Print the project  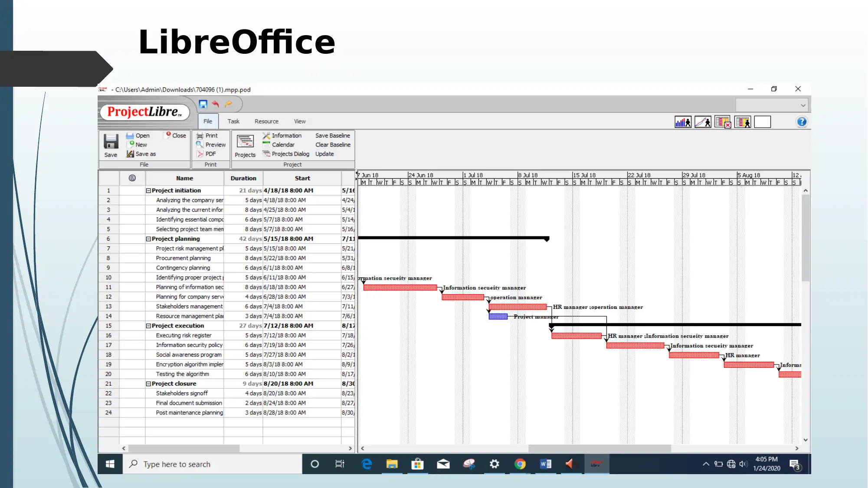point(207,135)
